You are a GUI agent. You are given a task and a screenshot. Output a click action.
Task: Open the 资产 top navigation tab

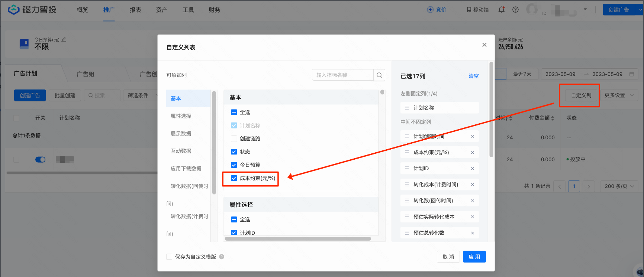162,10
